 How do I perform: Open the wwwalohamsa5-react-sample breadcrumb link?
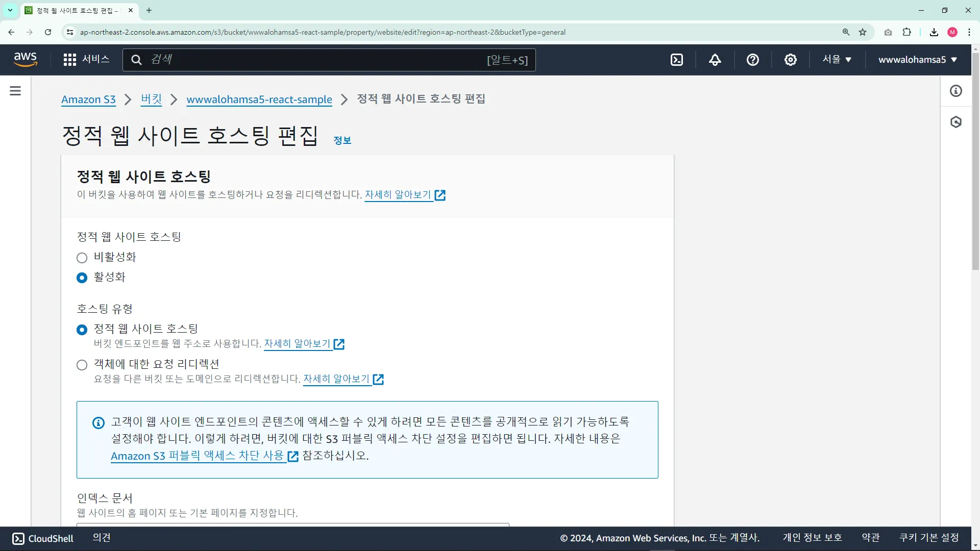pyautogui.click(x=259, y=99)
